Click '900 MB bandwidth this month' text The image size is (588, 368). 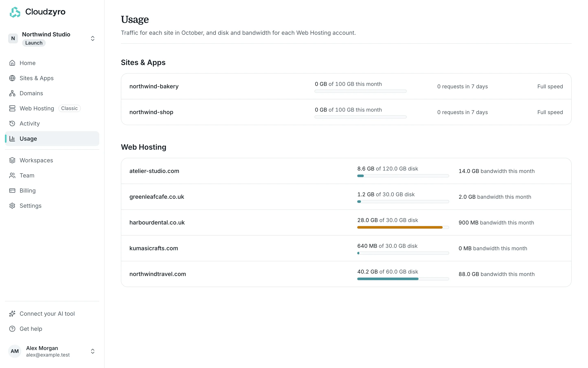(x=496, y=223)
